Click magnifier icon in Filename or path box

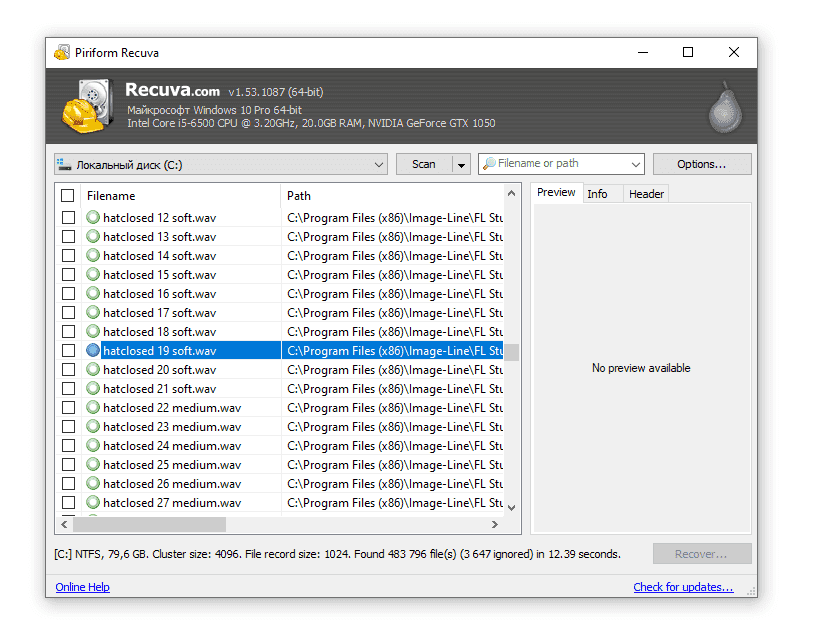click(489, 163)
